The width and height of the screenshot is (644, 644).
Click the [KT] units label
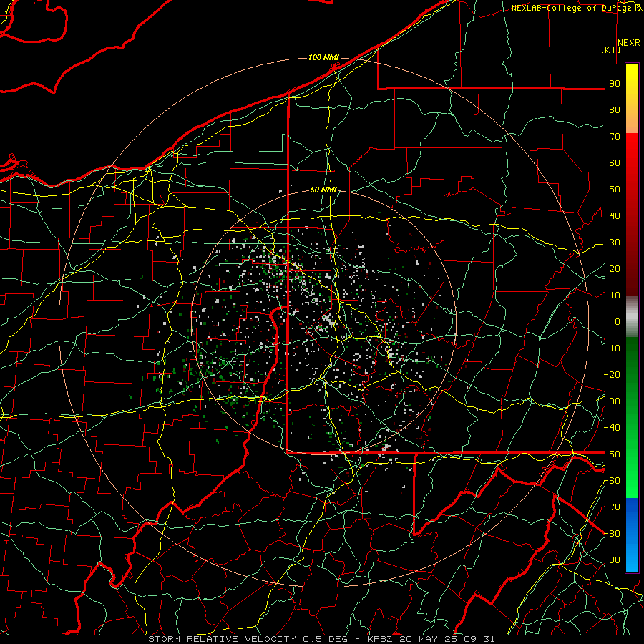[x=610, y=49]
